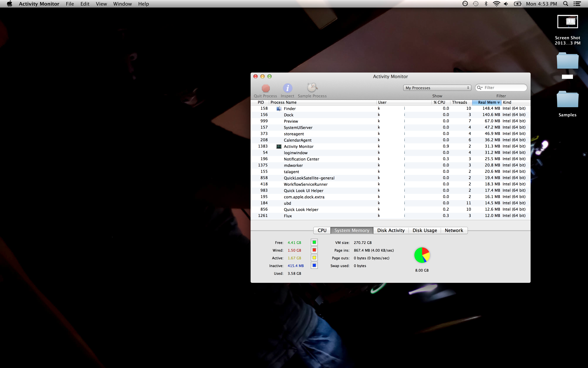Click the Finder process icon in list
588x368 pixels.
pos(279,108)
